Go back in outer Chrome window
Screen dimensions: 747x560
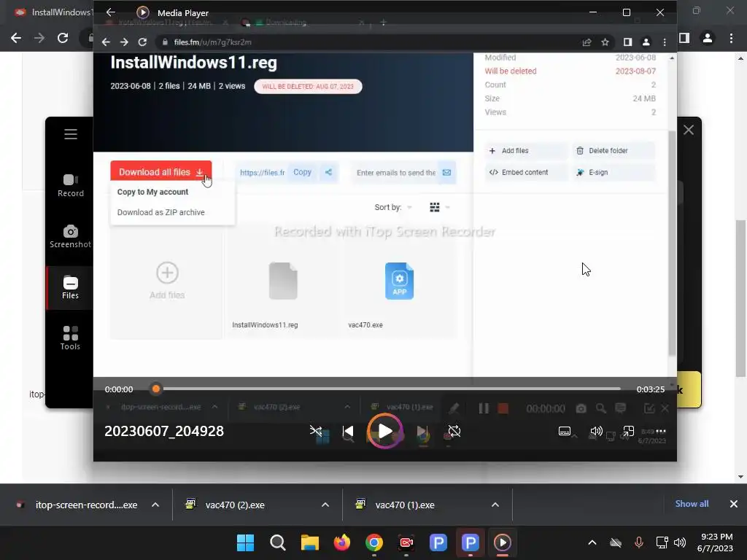pos(16,38)
